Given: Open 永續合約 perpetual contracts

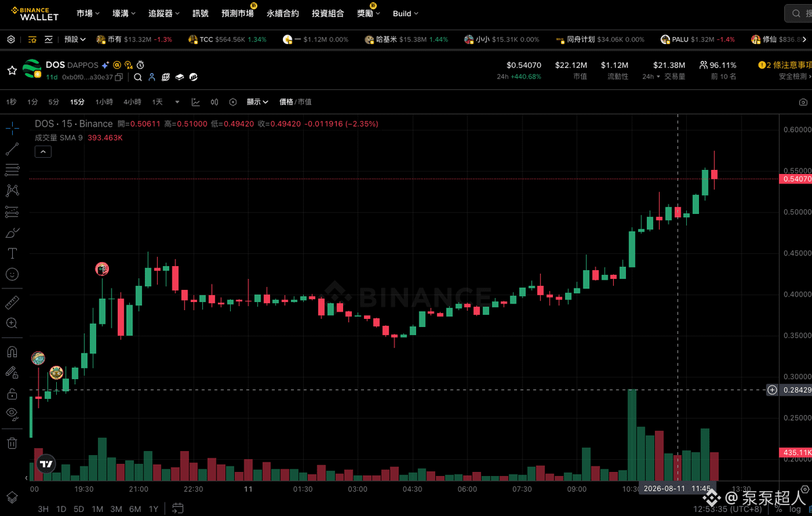Looking at the screenshot, I should coord(283,14).
